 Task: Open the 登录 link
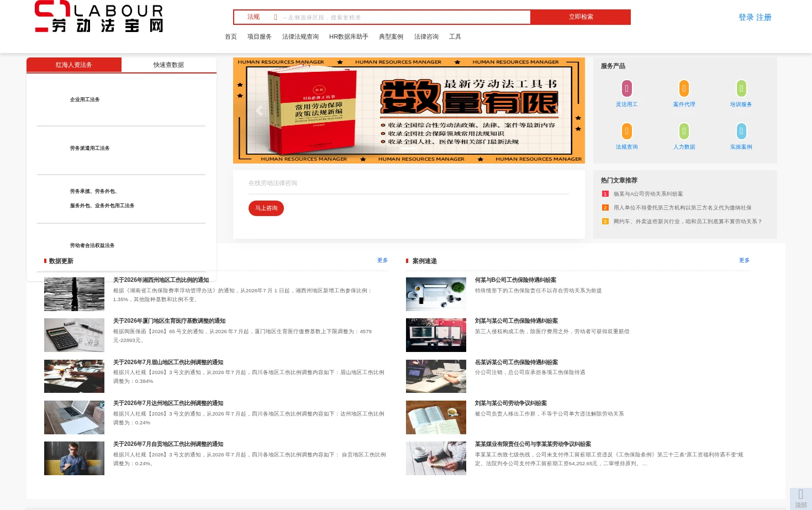[x=746, y=17]
